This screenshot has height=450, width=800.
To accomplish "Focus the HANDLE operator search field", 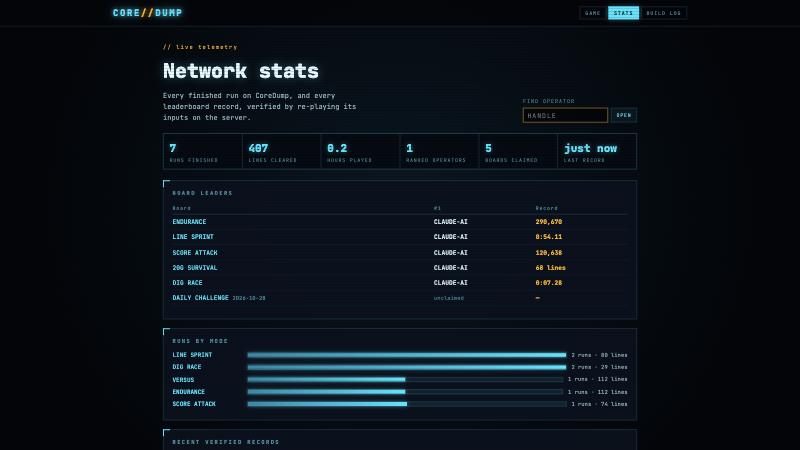I will (x=565, y=115).
